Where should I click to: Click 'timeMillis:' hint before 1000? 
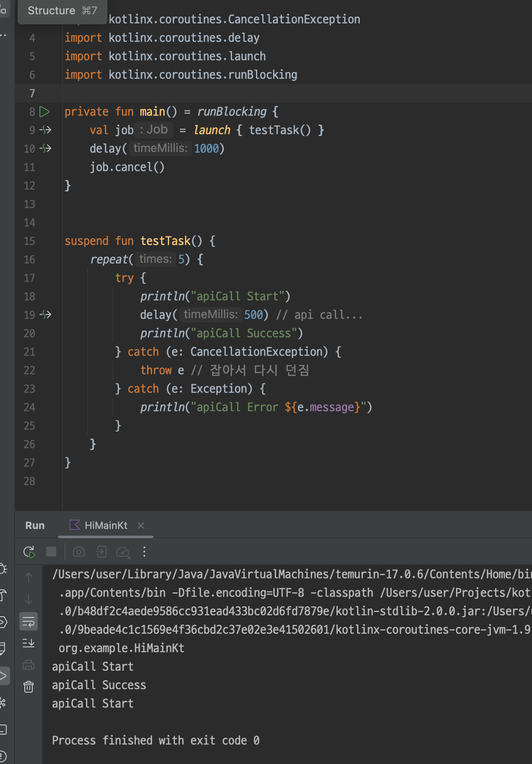[x=160, y=148]
